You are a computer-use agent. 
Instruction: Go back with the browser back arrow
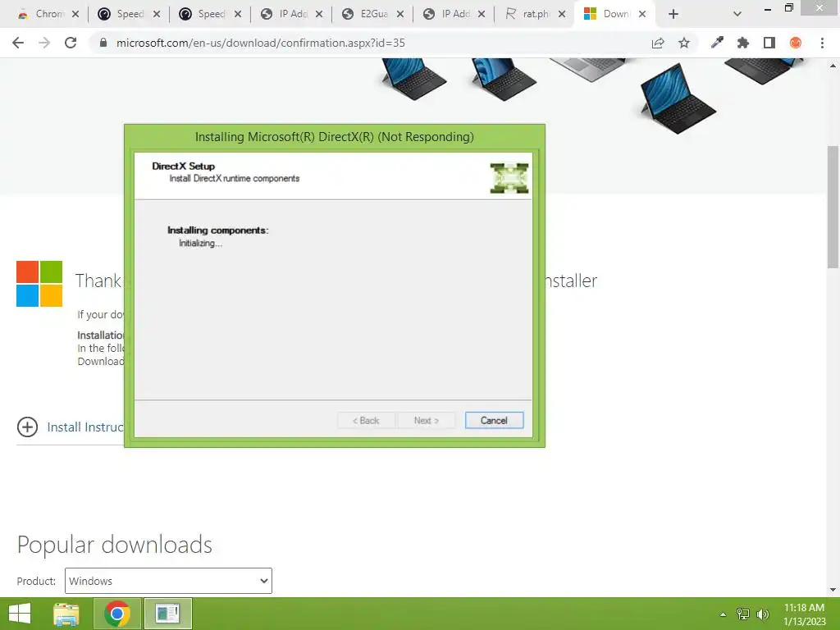point(18,43)
